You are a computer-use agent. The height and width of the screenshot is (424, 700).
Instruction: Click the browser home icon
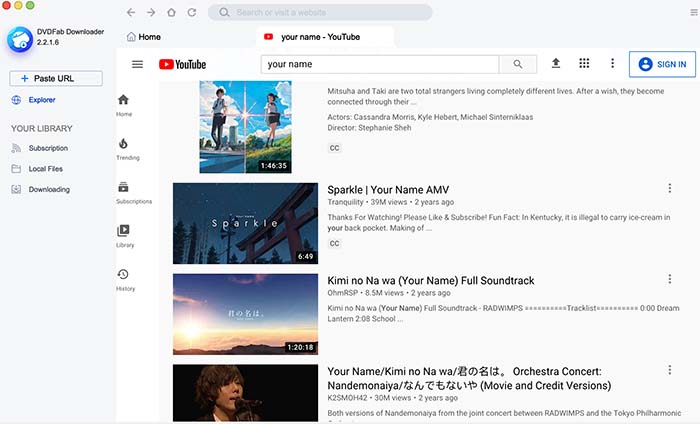(170, 13)
